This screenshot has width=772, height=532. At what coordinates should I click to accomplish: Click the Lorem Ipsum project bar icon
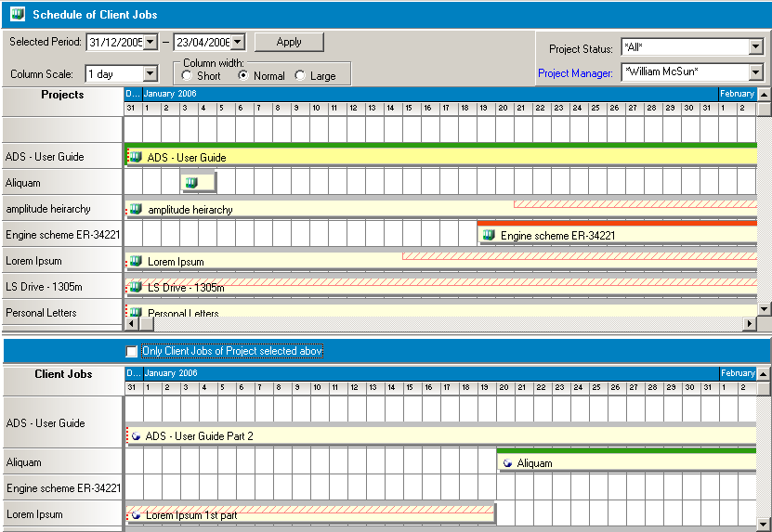click(136, 261)
